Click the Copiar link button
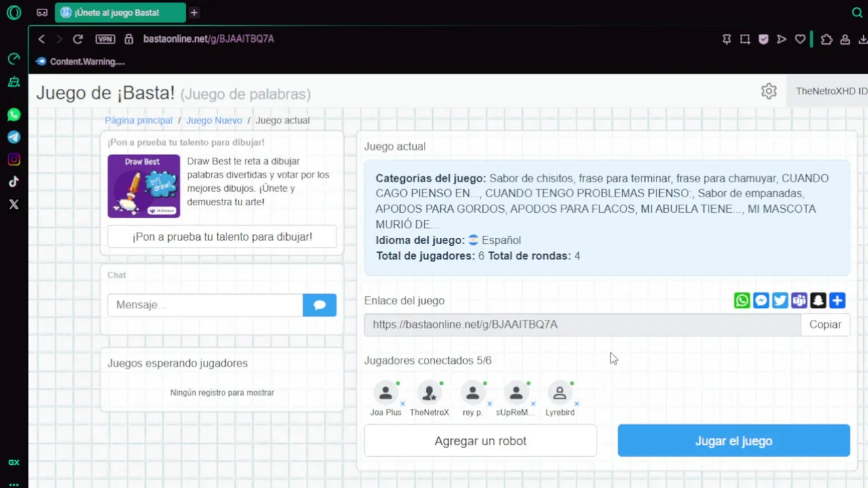868x488 pixels. coord(825,325)
